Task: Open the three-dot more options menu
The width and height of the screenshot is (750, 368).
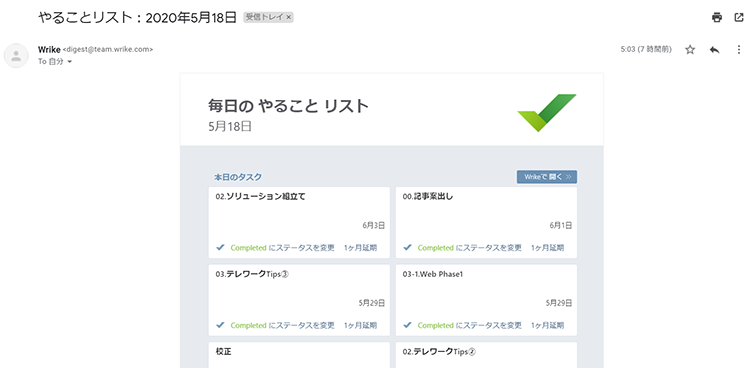Action: 739,50
